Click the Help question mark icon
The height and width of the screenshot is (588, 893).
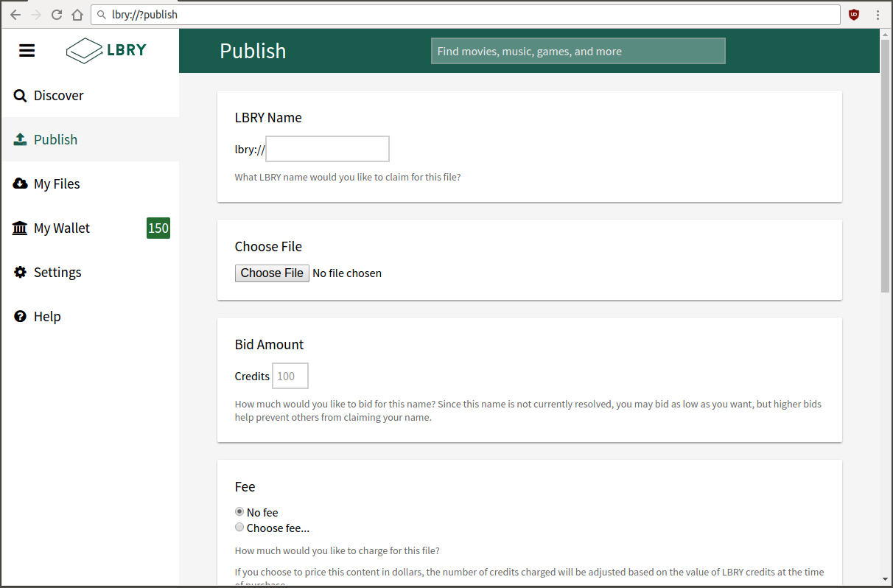(20, 317)
